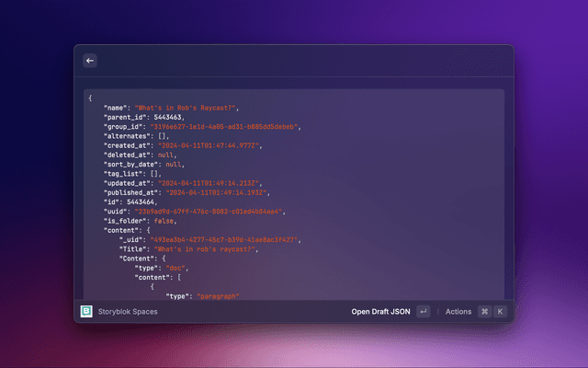Click the back arrow button

click(x=90, y=61)
